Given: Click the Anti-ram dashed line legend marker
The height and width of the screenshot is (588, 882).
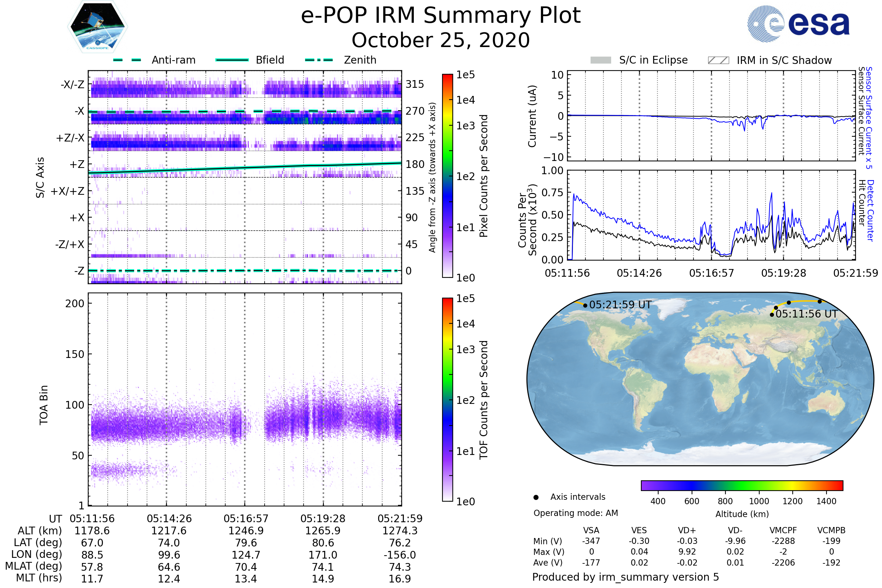Looking at the screenshot, I should tap(127, 60).
